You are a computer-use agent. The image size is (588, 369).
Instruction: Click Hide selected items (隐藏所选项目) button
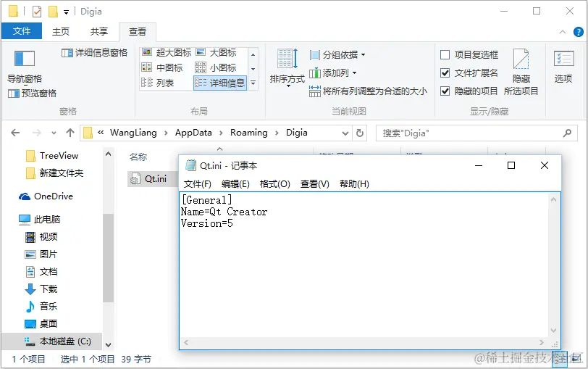pos(521,71)
